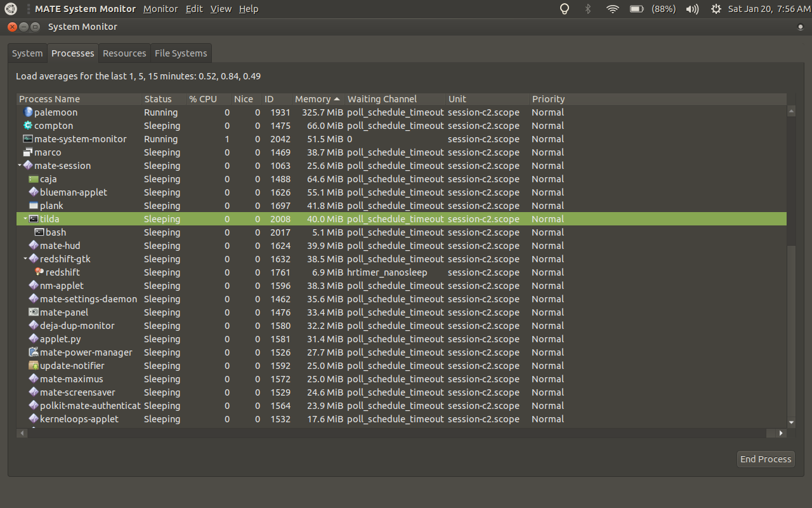Click the redshift-gtk process icon
The width and height of the screenshot is (812, 508).
(x=34, y=259)
